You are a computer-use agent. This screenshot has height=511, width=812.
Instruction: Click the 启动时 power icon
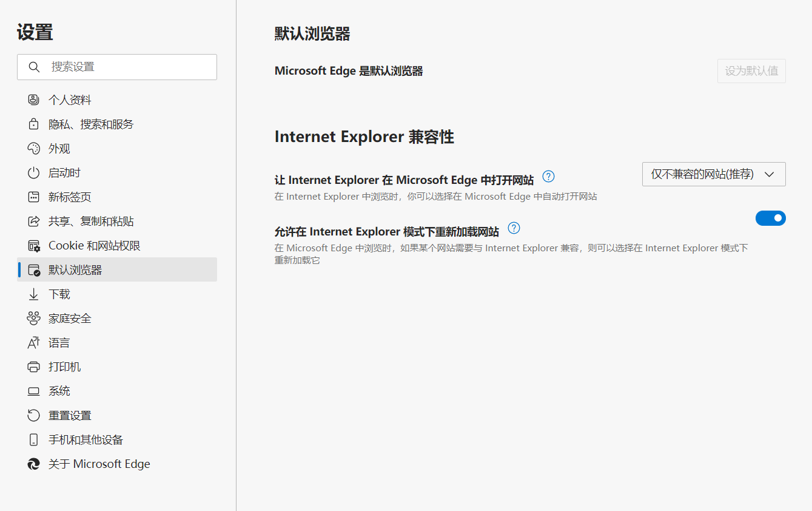point(33,172)
